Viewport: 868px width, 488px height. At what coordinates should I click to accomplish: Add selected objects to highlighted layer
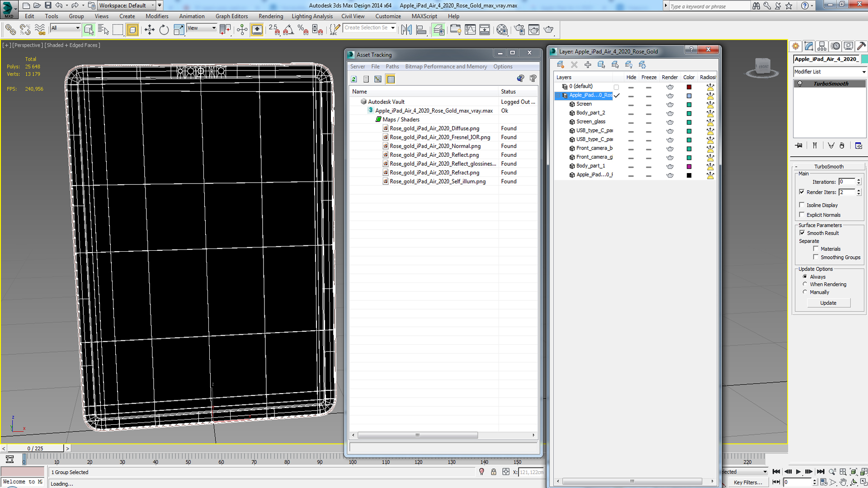point(588,65)
